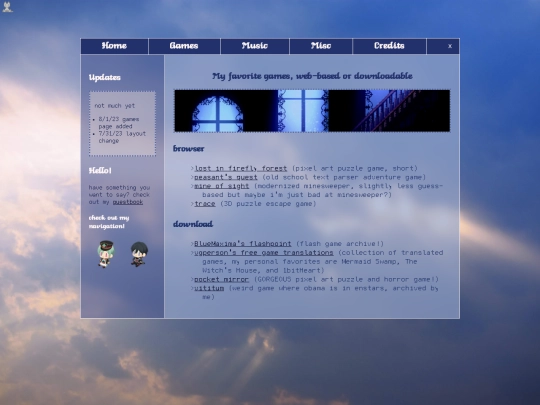Open vgperson's free game translations link
Viewport: 540px width, 405px height.
[x=264, y=253]
